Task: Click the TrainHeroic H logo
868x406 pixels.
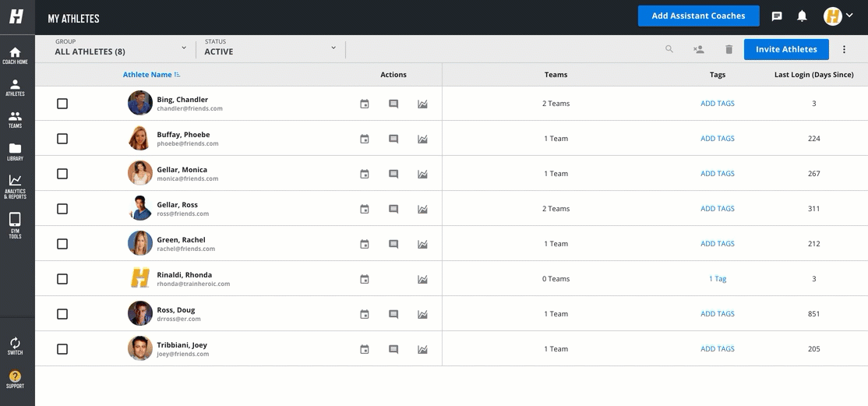Action: (16, 16)
